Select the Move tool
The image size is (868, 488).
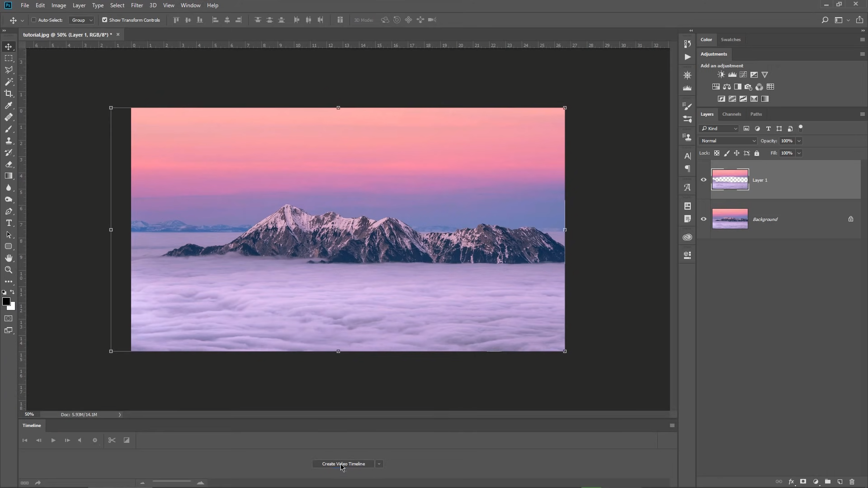pos(9,47)
